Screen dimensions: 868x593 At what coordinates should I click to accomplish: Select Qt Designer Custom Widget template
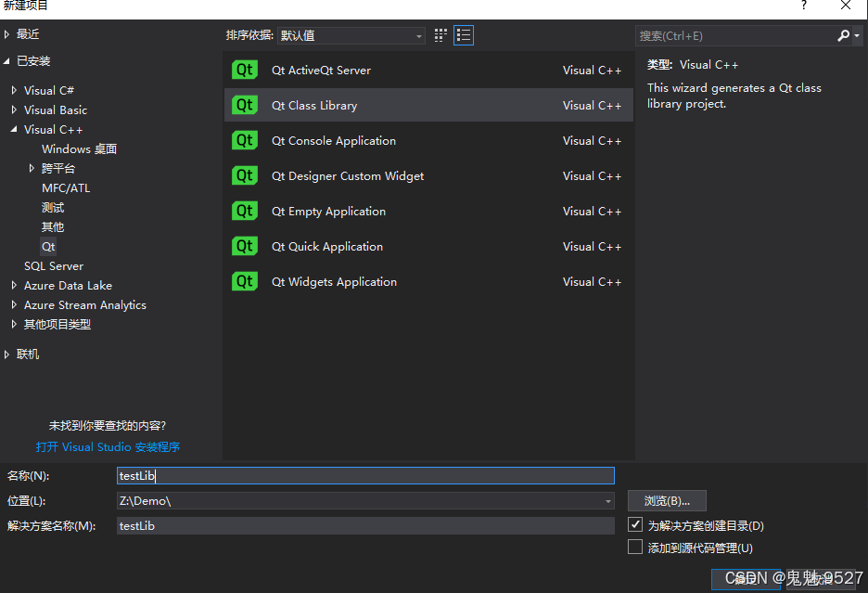[x=428, y=175]
